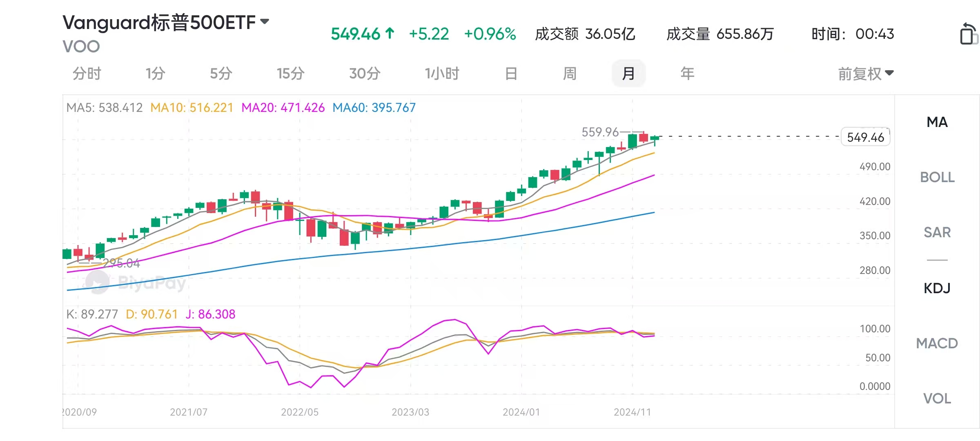Viewport: 980px width, 441px height.
Task: Switch to 1小时 chart view
Action: [442, 74]
